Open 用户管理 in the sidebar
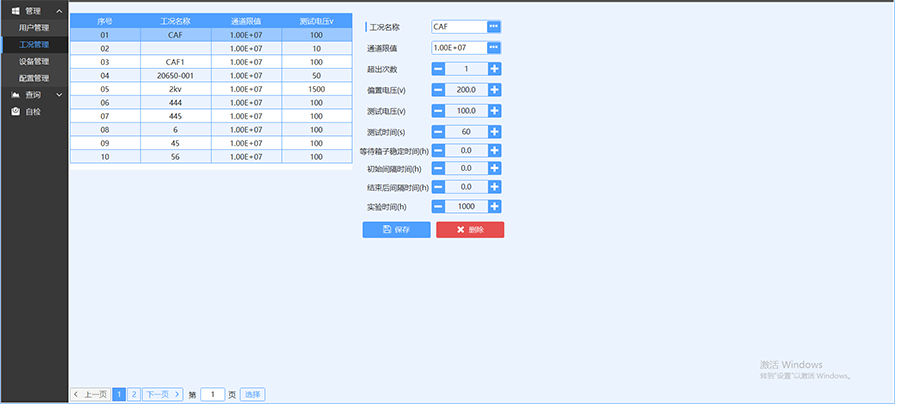The width and height of the screenshot is (900, 404). click(x=34, y=27)
